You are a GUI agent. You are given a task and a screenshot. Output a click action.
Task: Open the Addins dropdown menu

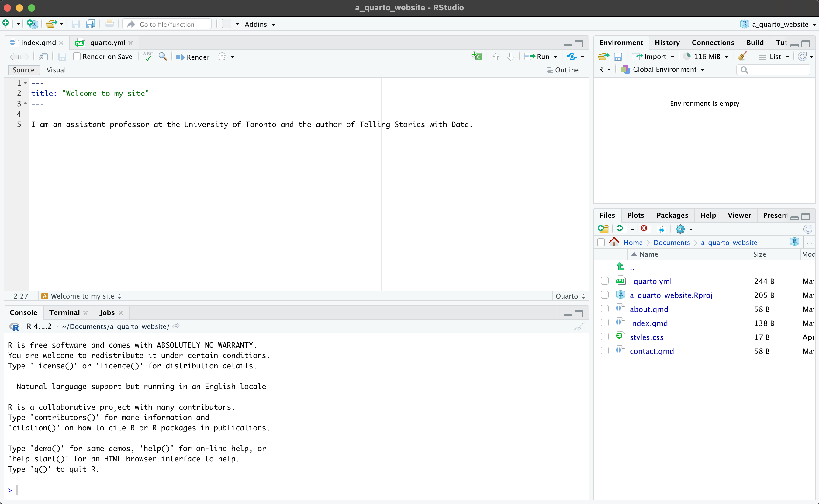point(260,24)
